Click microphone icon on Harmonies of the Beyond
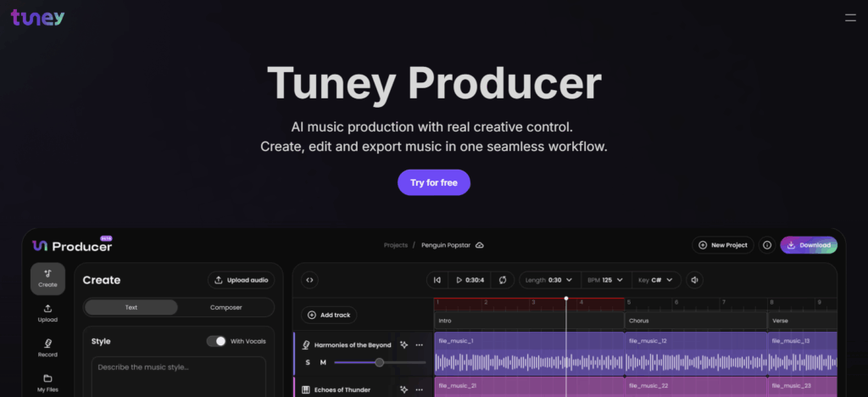The image size is (868, 397). pyautogui.click(x=305, y=345)
